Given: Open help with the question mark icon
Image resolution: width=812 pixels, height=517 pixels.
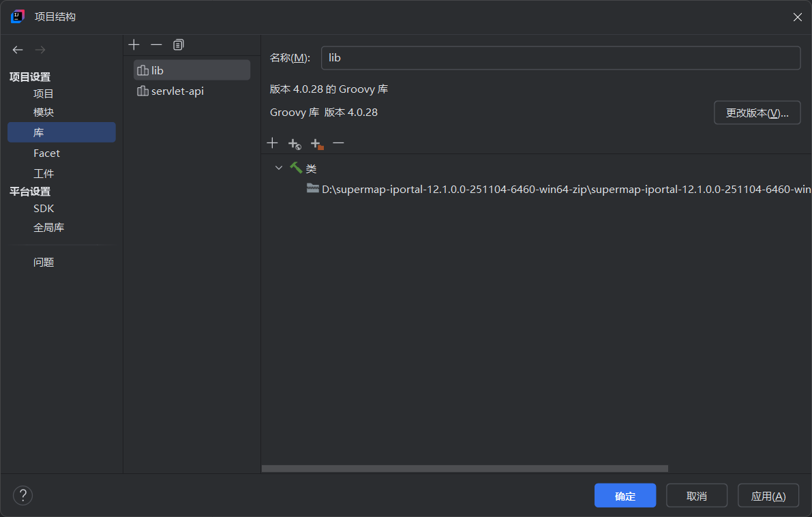Looking at the screenshot, I should 22,495.
